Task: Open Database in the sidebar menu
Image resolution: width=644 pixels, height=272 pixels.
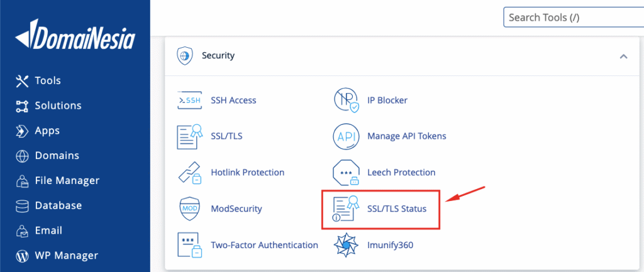Action: coord(58,206)
